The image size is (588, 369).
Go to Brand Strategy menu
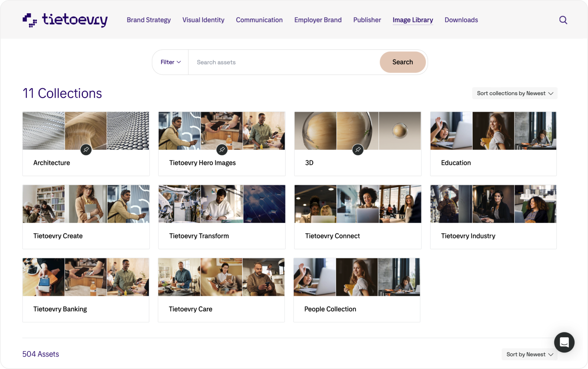(149, 20)
